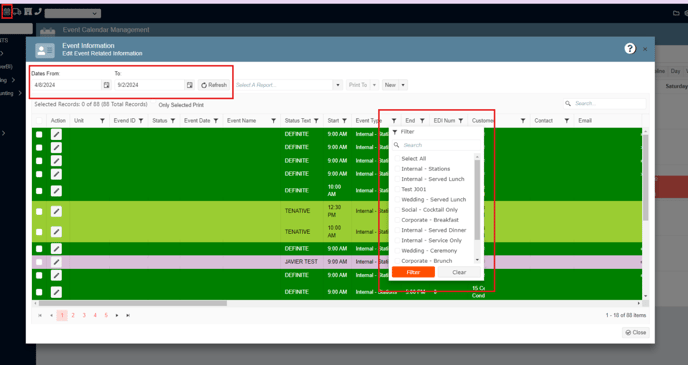Check Internal - Stations filter option
Viewport: 688px width, 365px height.
[397, 169]
